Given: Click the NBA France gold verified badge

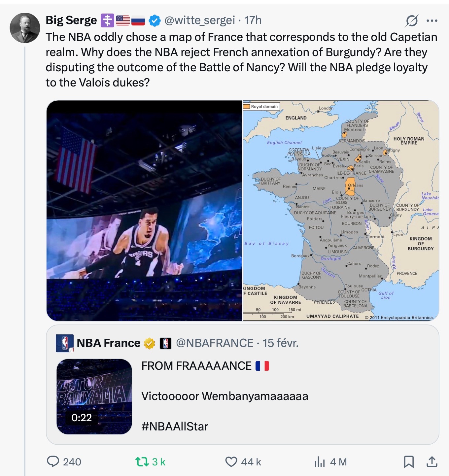Looking at the screenshot, I should (150, 343).
